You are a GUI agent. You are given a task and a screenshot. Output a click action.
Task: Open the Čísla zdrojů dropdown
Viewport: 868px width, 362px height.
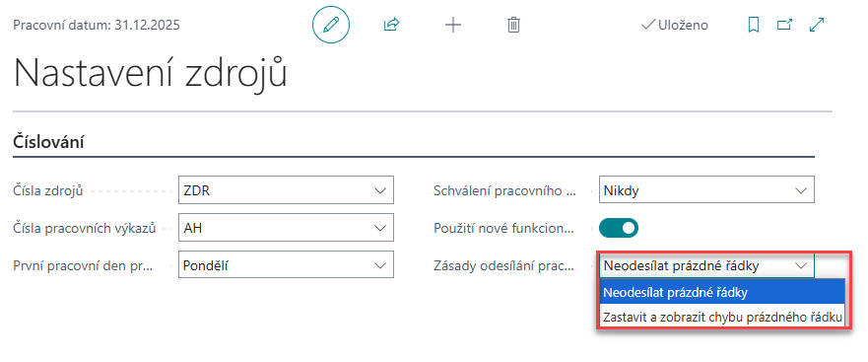click(379, 190)
